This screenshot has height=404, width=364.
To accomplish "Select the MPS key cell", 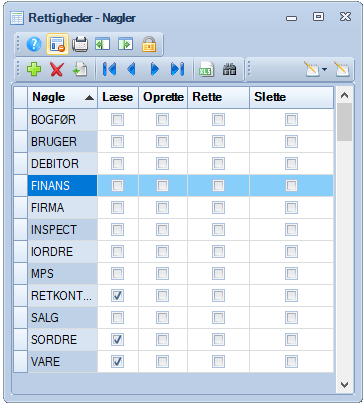I will point(62,273).
